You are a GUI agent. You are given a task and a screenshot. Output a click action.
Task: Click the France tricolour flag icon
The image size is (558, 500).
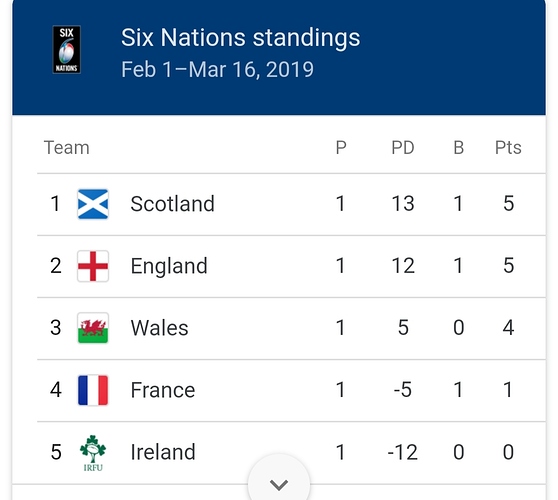coord(93,390)
